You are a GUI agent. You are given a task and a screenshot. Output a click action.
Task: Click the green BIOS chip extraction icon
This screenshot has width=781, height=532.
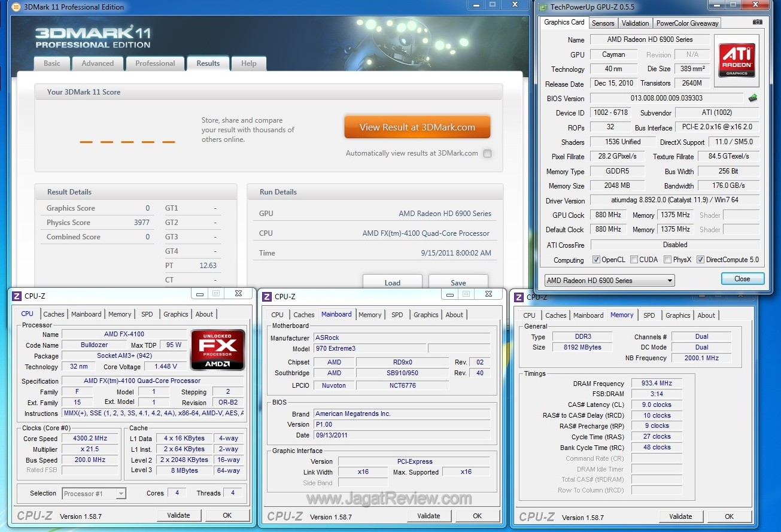753,97
